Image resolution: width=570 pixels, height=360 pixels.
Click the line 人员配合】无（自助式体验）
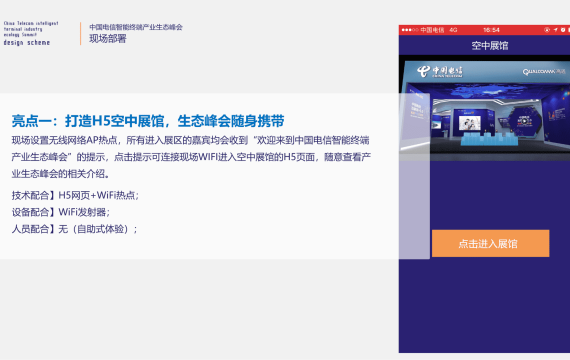(x=75, y=229)
